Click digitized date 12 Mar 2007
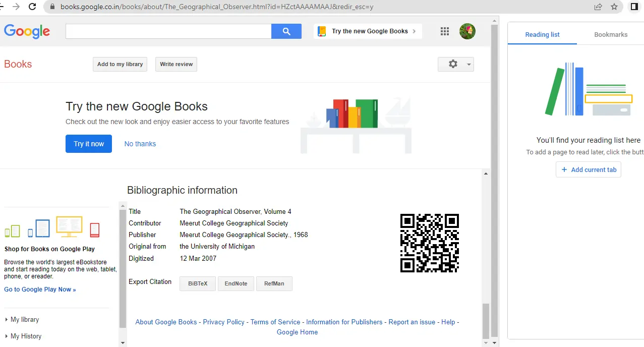This screenshot has width=644, height=347. (198, 258)
